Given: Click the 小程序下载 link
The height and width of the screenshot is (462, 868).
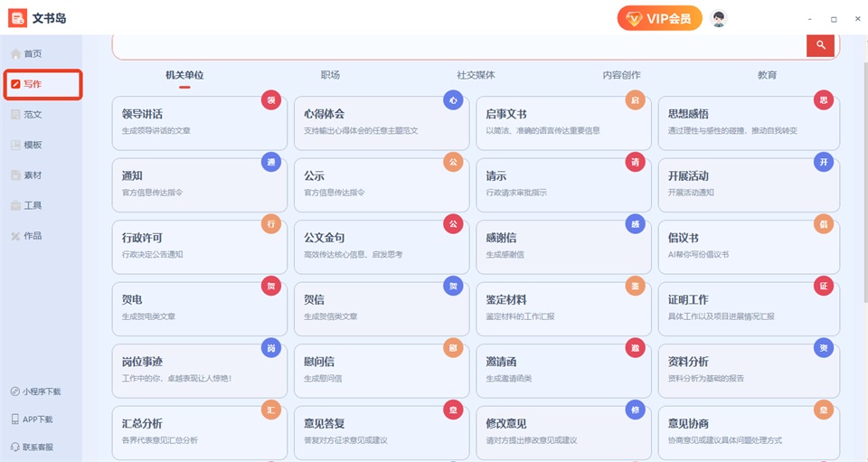Looking at the screenshot, I should point(35,391).
